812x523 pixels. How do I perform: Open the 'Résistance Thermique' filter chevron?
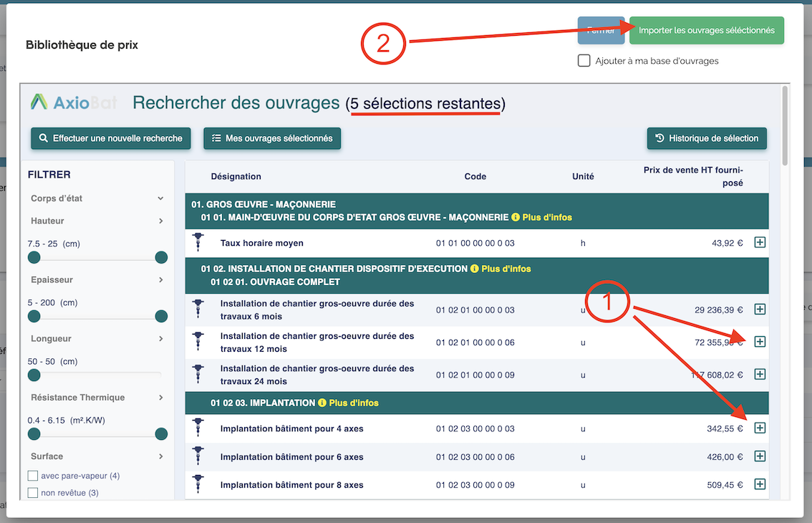pyautogui.click(x=160, y=398)
